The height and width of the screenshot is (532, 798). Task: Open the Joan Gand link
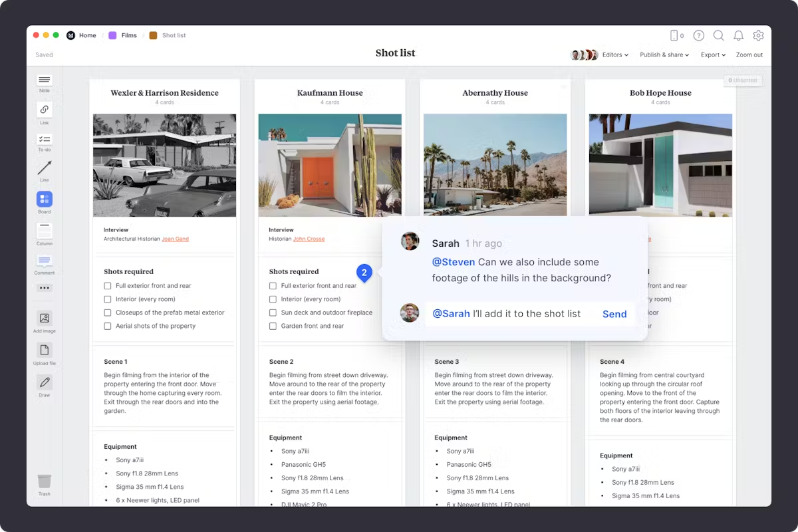point(176,239)
